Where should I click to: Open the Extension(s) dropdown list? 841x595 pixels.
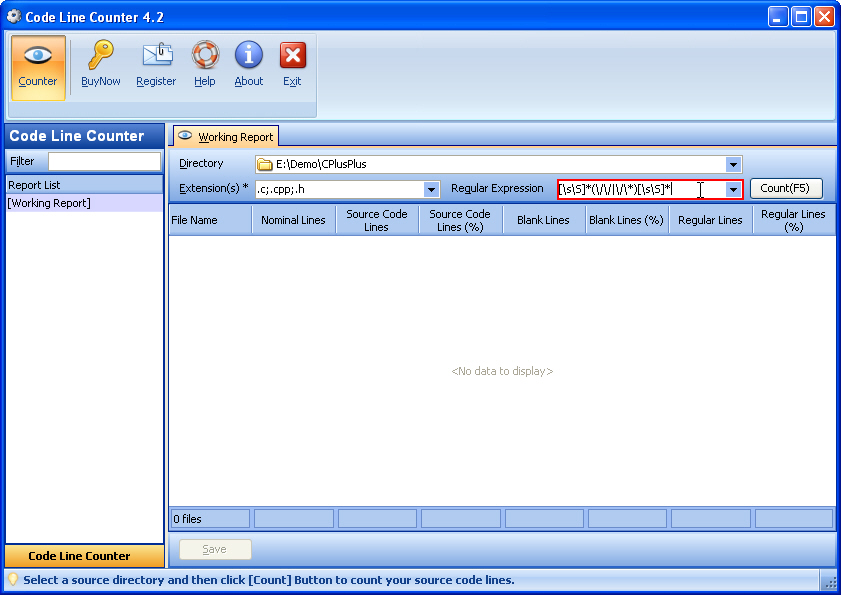pyautogui.click(x=431, y=189)
